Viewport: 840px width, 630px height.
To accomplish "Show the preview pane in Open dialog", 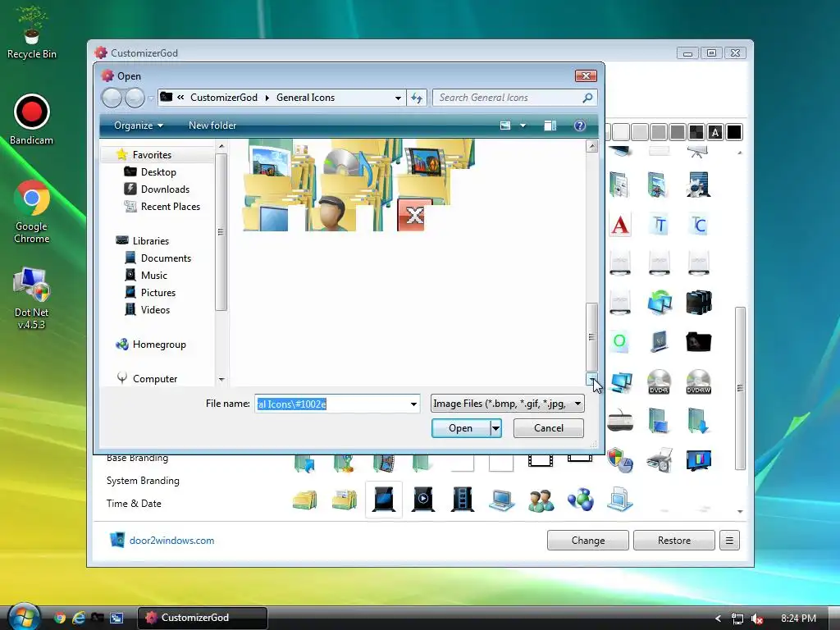I will pyautogui.click(x=550, y=126).
